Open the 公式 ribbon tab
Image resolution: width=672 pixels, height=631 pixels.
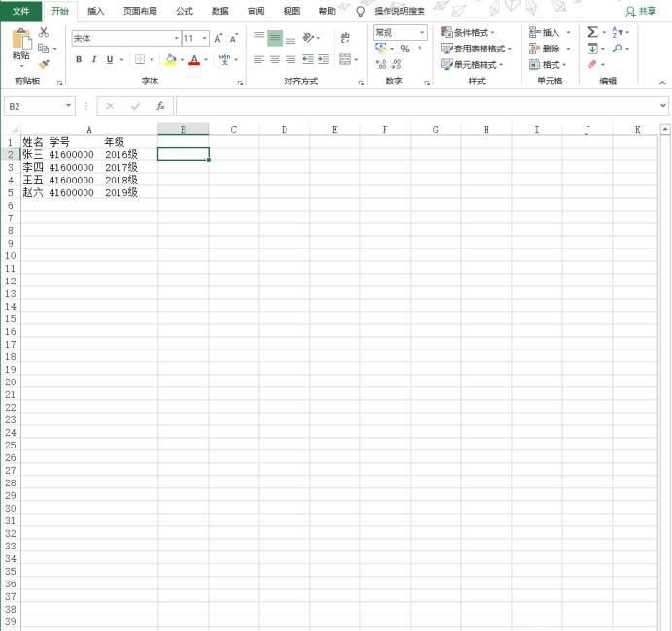184,11
